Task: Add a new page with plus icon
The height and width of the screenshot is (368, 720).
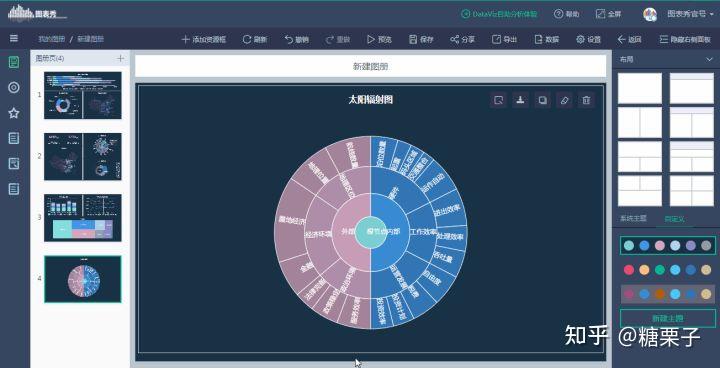Action: click(x=120, y=58)
